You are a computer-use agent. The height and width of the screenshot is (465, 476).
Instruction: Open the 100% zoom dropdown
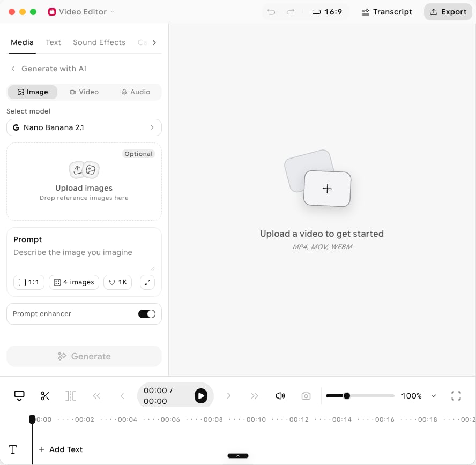tap(419, 396)
